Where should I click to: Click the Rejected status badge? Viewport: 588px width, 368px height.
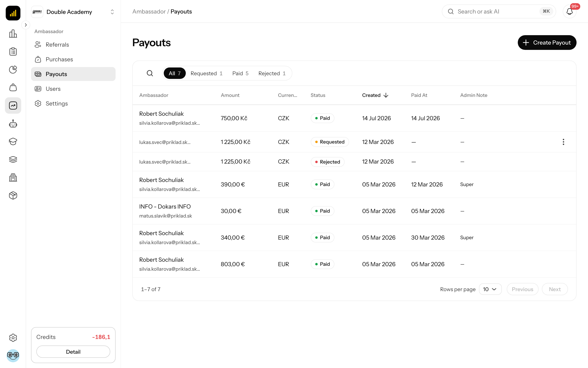point(327,162)
